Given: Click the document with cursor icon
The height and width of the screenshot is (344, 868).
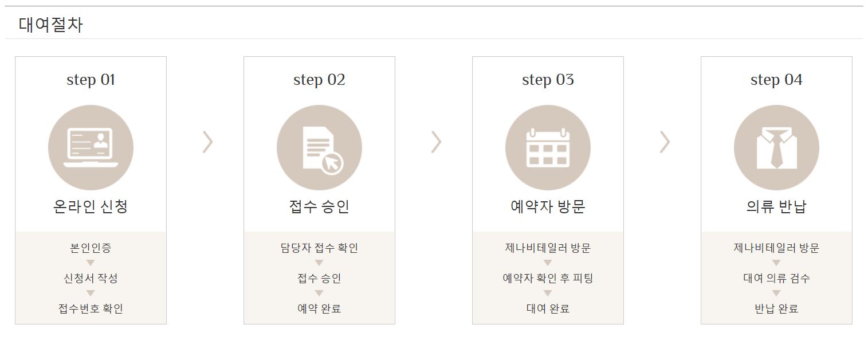Looking at the screenshot, I should click(319, 147).
